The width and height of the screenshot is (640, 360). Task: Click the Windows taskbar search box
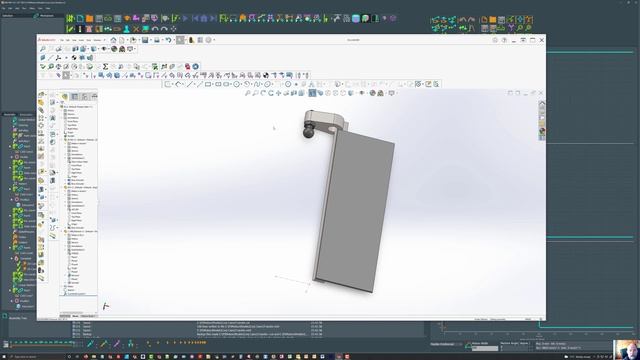coord(36,357)
